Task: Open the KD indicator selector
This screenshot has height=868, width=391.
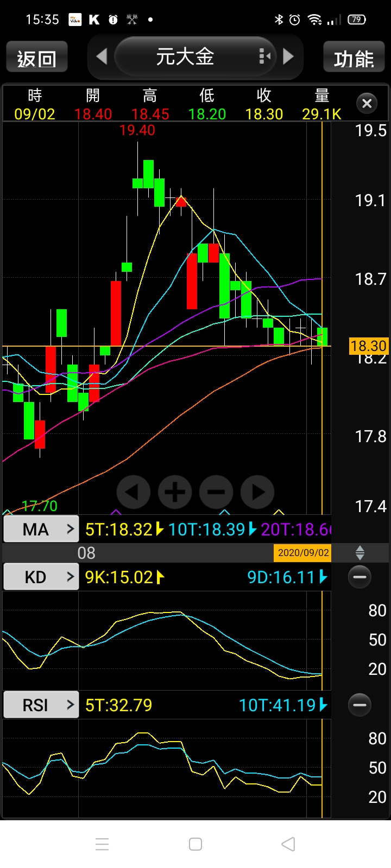Action: 41,577
